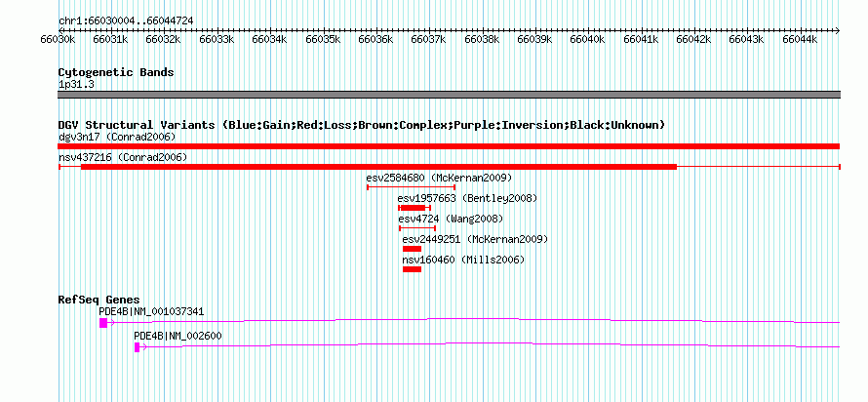Click the 66040k ruler tick label
The height and width of the screenshot is (402, 868).
(x=589, y=39)
